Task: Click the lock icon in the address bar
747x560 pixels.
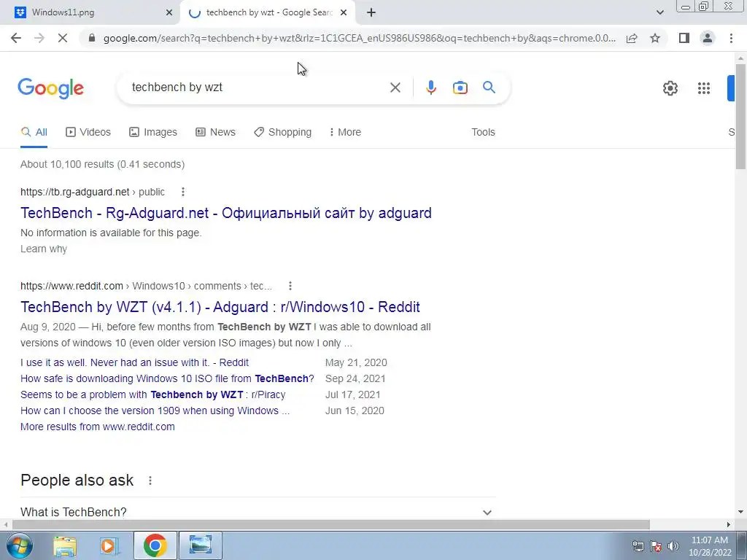Action: [x=92, y=38]
